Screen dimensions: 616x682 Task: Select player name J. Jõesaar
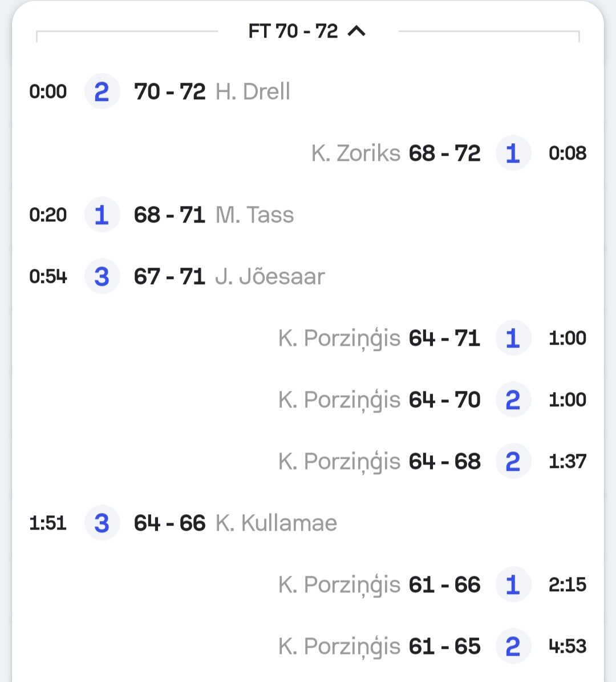click(270, 276)
